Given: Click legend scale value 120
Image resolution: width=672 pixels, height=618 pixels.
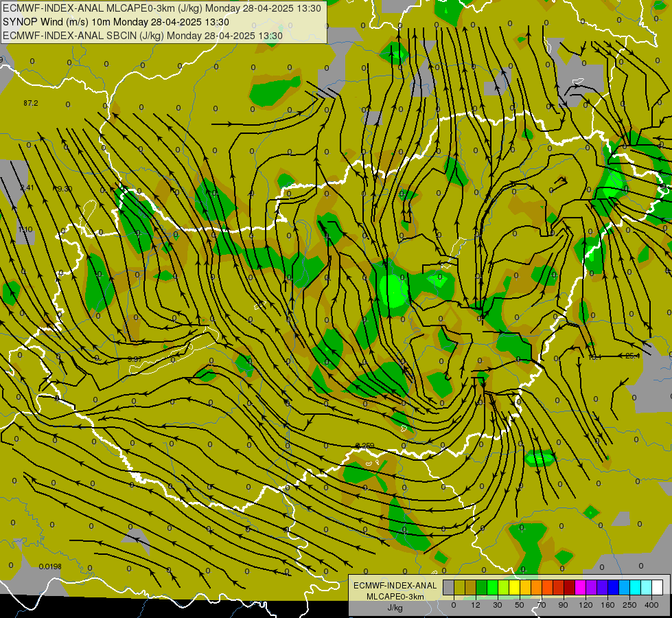Looking at the screenshot, I should click(x=586, y=605).
